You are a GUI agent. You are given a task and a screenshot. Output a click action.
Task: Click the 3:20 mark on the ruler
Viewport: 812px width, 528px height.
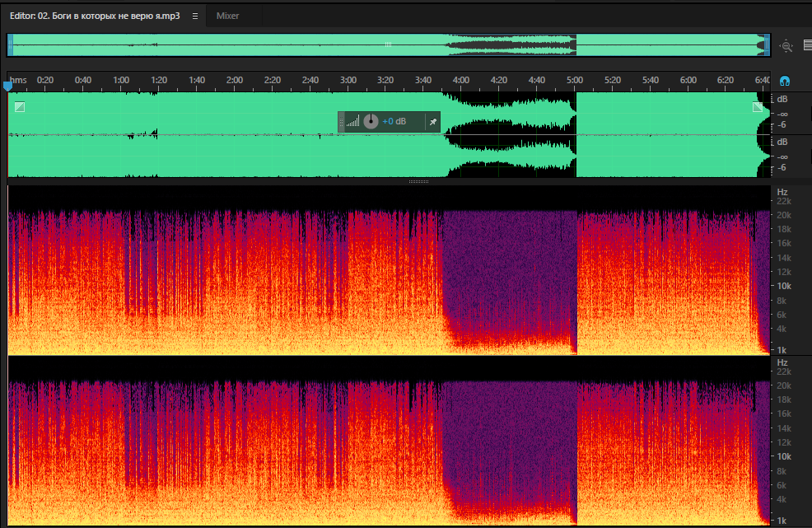[385, 80]
